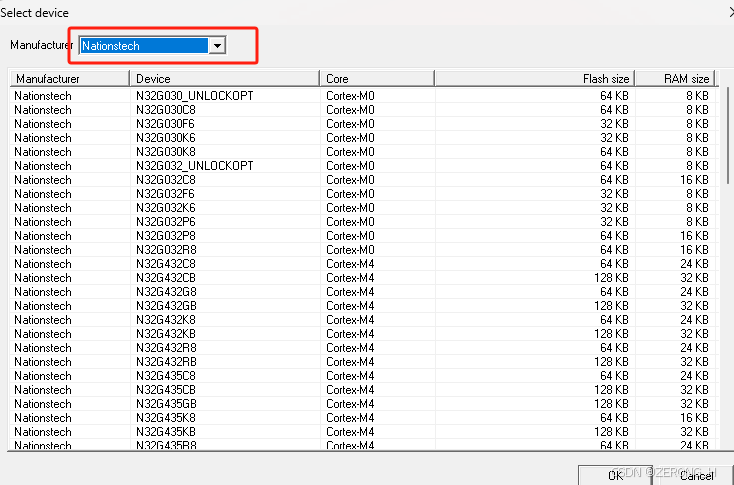Click Cortex-M4 core cell in N32G432C8 row
The image size is (734, 485).
pos(350,264)
